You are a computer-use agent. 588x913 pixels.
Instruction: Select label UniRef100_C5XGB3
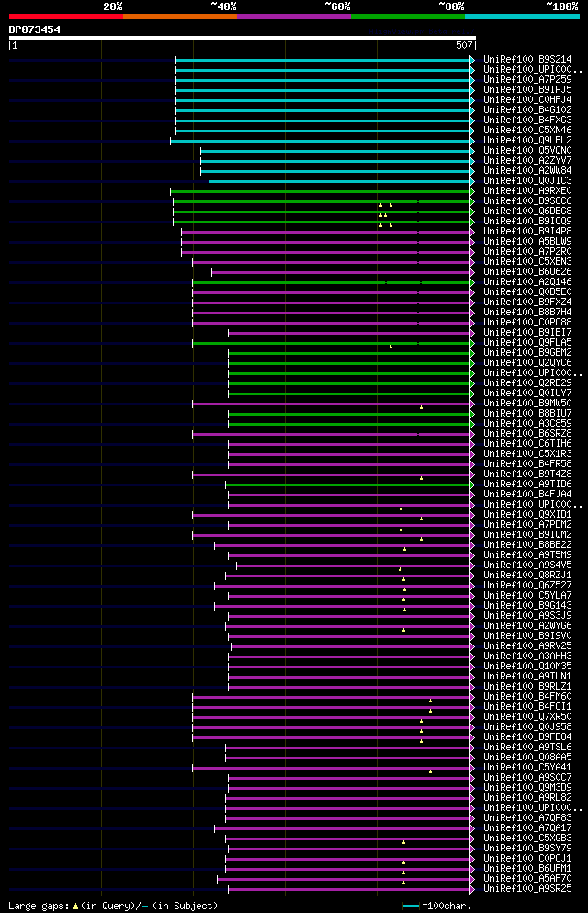pos(527,838)
